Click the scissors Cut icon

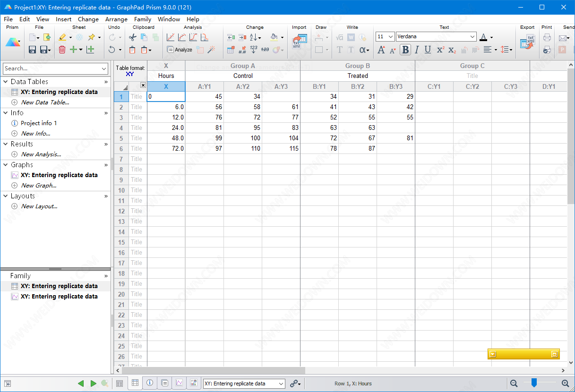point(133,37)
